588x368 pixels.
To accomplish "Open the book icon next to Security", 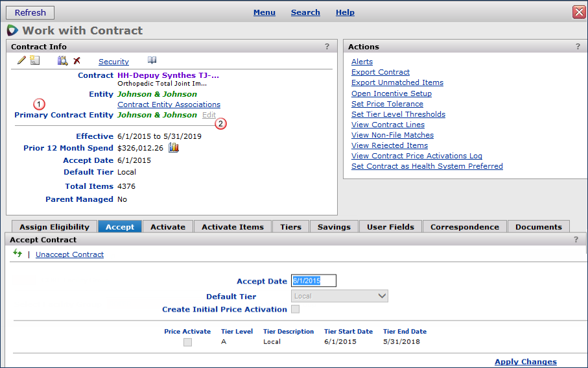I will [152, 60].
